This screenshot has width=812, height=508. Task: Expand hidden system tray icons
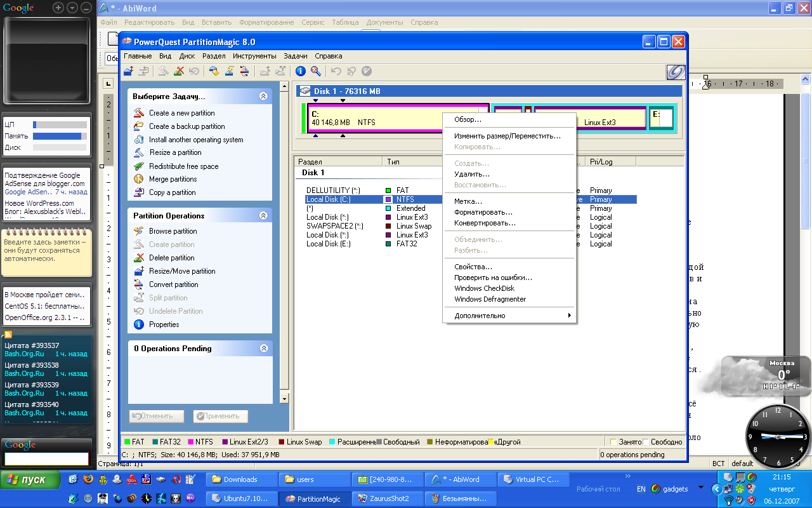pyautogui.click(x=717, y=489)
